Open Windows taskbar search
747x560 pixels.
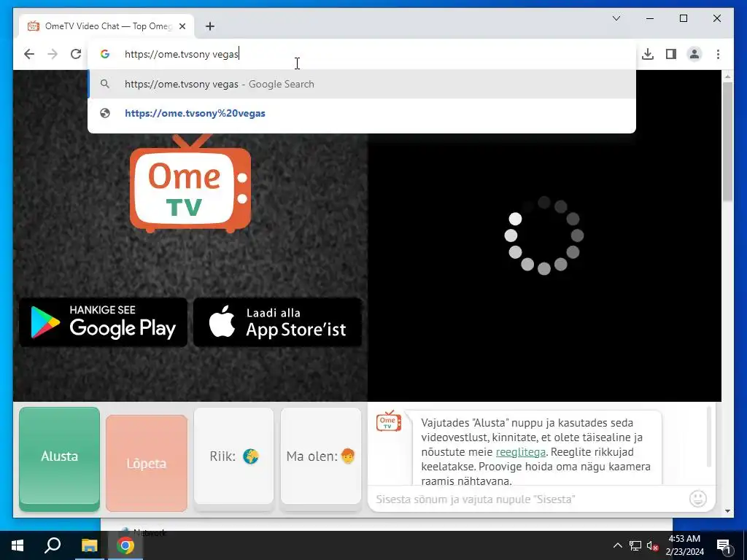[53, 545]
